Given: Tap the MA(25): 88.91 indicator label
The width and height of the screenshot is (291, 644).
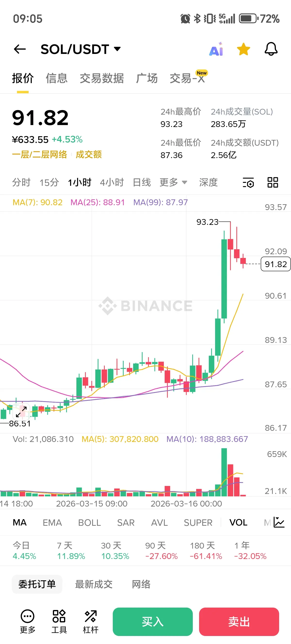Looking at the screenshot, I should 97,202.
